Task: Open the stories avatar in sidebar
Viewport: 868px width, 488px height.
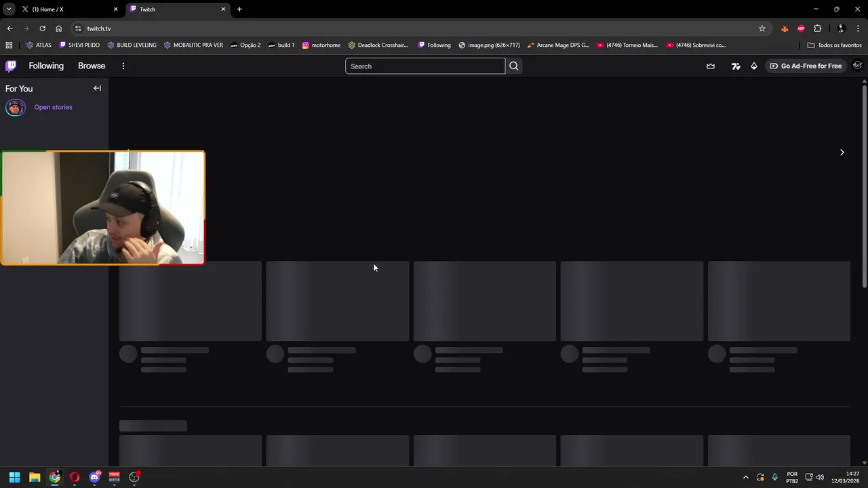Action: click(16, 107)
